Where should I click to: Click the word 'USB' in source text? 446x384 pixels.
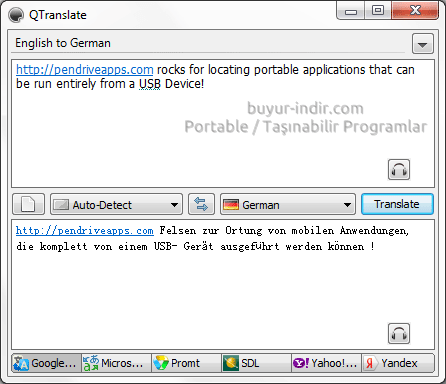[x=150, y=84]
